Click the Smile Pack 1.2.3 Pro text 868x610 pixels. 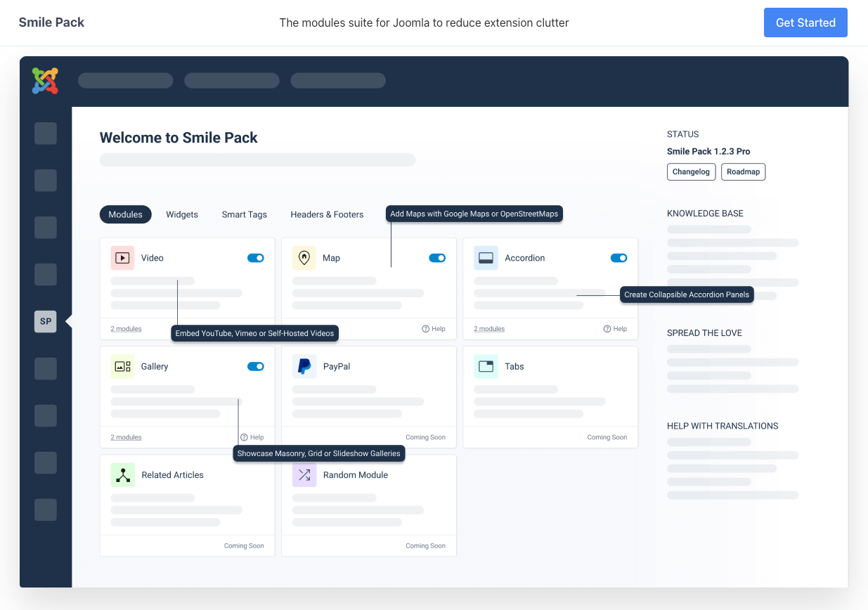708,151
